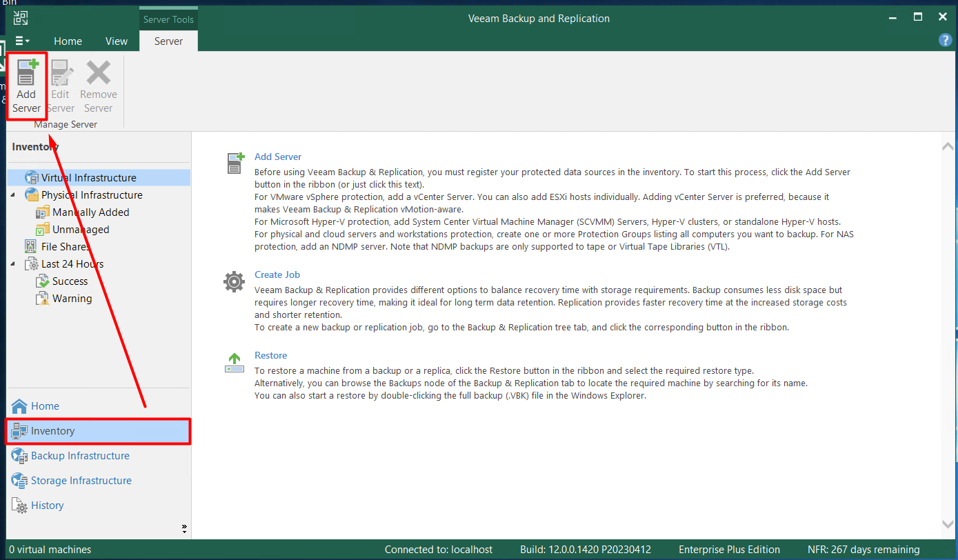Click the Veeam application logo icon
This screenshot has width=958, height=560.
pyautogui.click(x=21, y=18)
